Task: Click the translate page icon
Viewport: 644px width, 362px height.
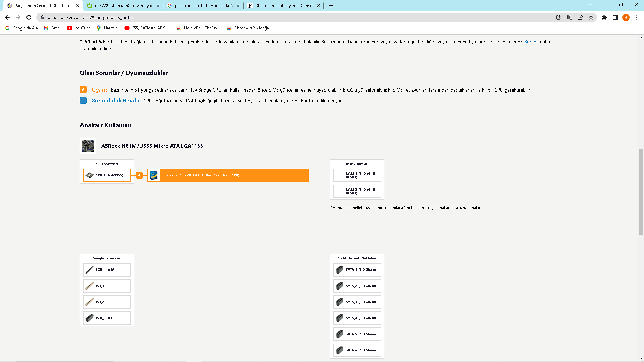Action: pos(570,17)
